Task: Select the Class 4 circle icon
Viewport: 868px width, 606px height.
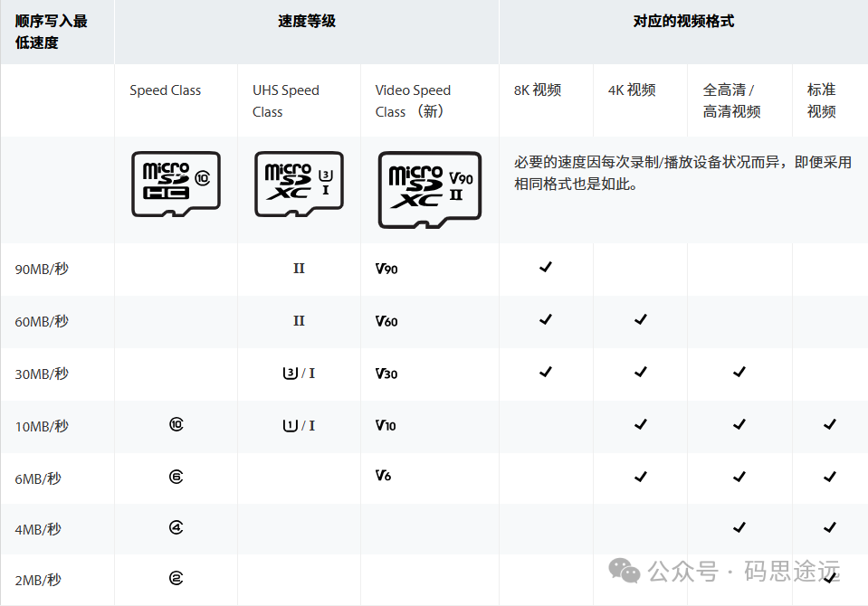Action: click(x=176, y=527)
